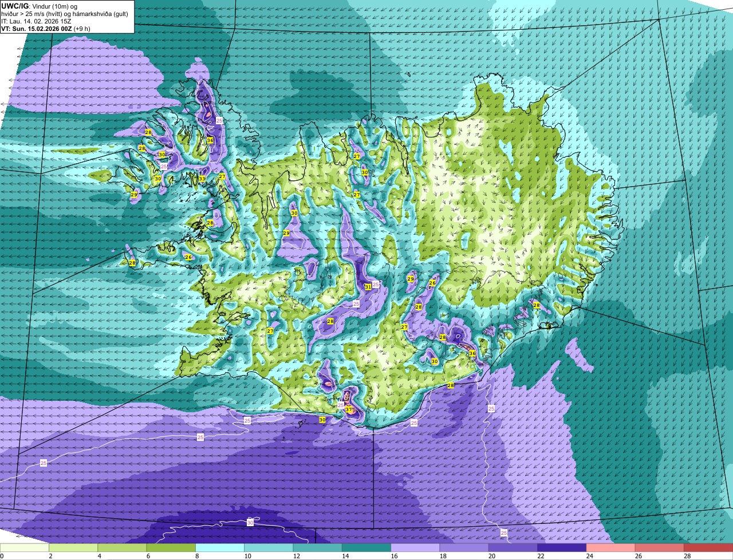Screen dimensions: 733x560
Task: Pick the 8–10 m/s light cyan swatch
Action: pyautogui.click(x=220, y=547)
